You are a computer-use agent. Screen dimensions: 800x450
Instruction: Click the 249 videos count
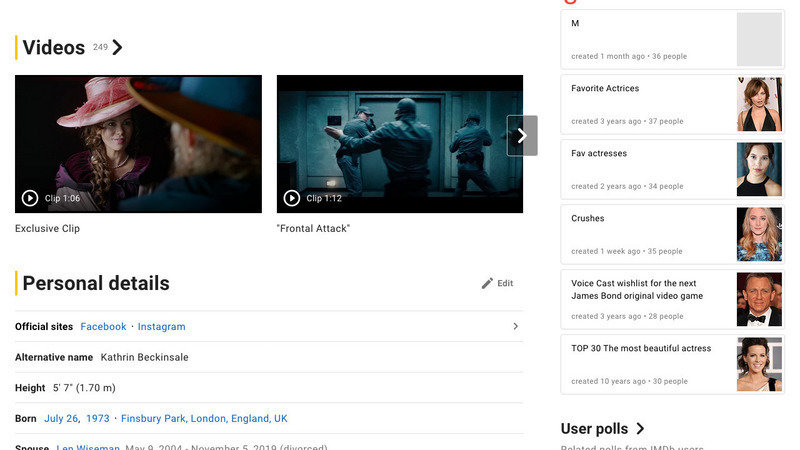100,47
